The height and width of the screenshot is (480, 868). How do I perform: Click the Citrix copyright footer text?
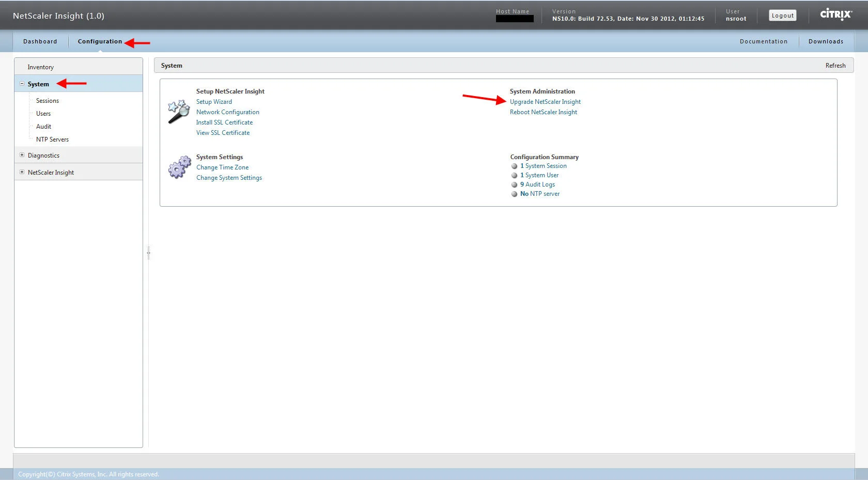pos(88,474)
